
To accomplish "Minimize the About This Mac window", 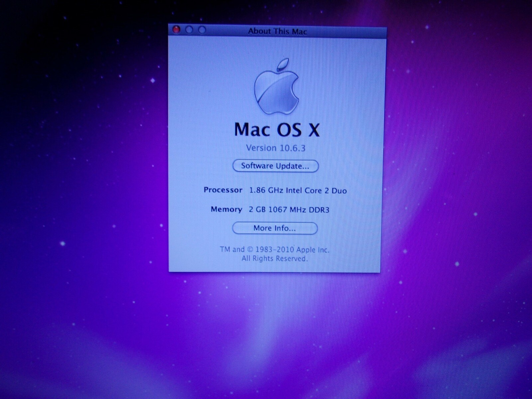I will 189,30.
